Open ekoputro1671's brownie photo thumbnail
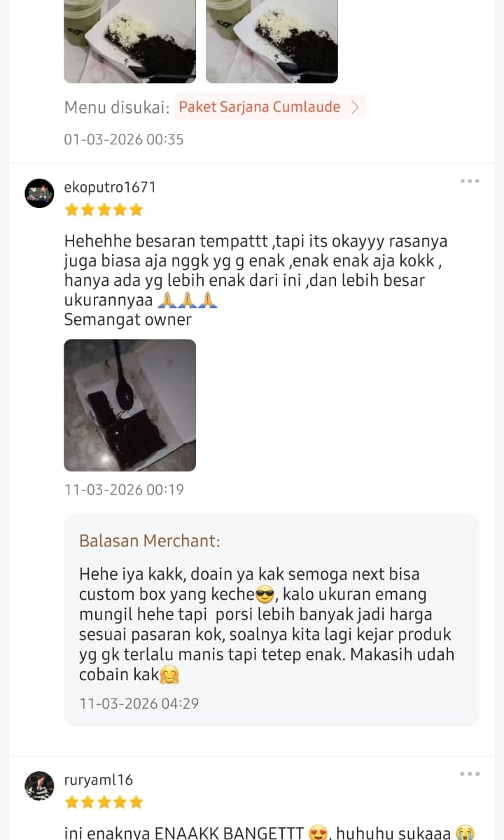 coord(130,406)
